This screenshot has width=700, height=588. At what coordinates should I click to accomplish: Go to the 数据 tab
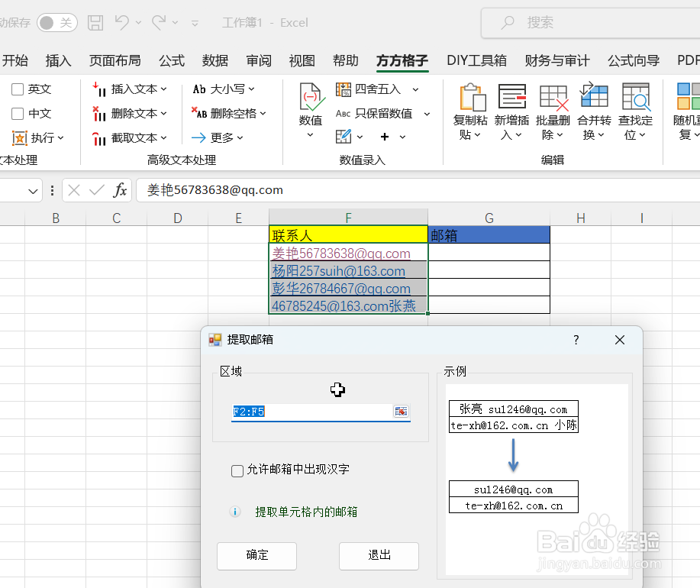[x=215, y=60]
